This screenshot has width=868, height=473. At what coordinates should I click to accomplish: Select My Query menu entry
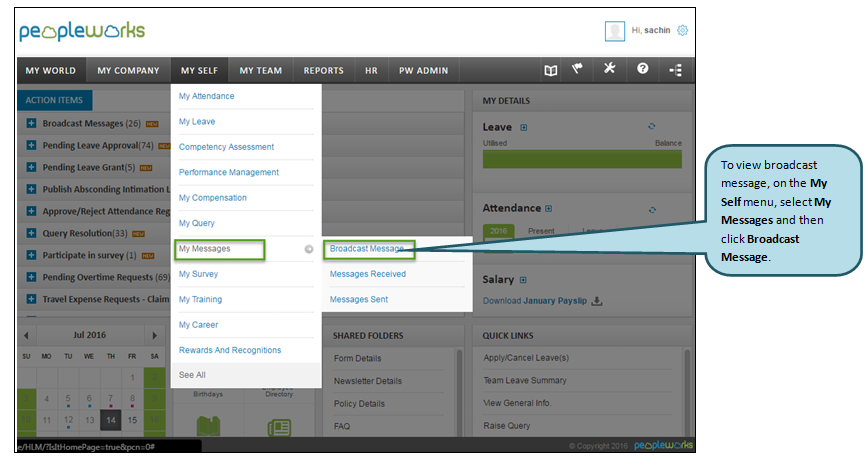(197, 223)
